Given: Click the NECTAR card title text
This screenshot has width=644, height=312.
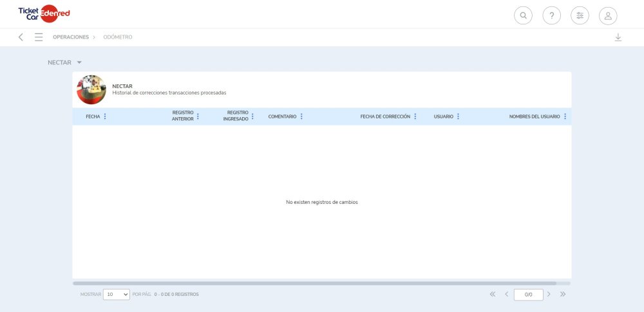Looking at the screenshot, I should [122, 86].
